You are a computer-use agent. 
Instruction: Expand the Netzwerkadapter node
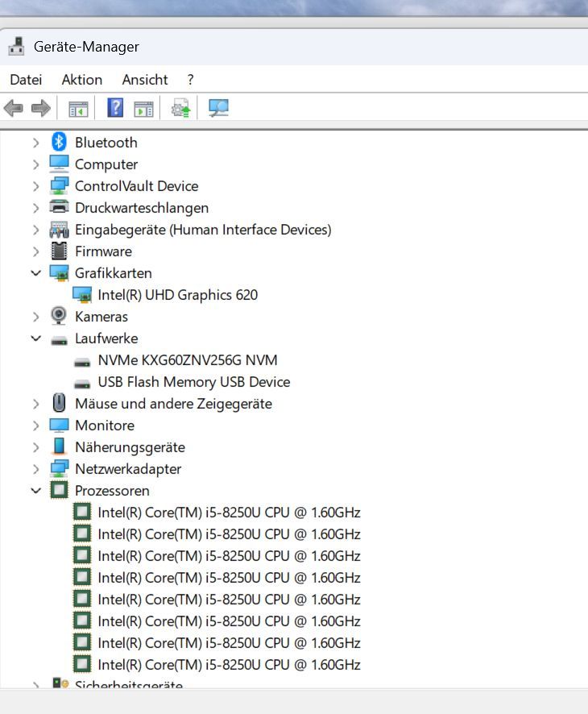coord(35,469)
